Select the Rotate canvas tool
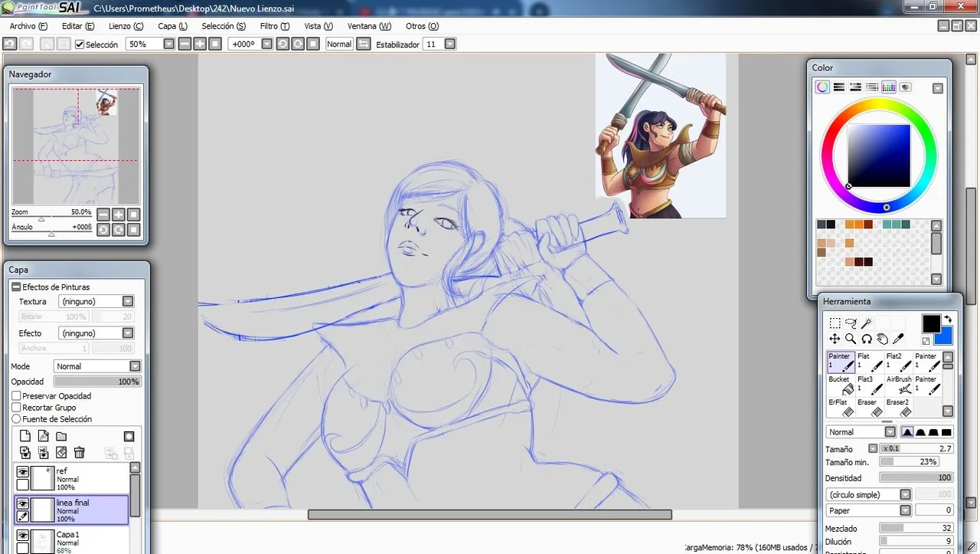 [x=867, y=339]
